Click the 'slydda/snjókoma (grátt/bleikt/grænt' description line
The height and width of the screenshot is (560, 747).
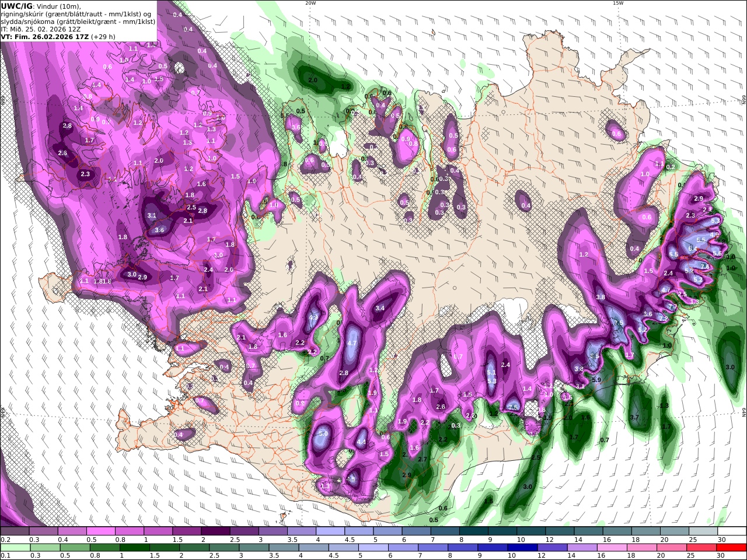click(78, 21)
